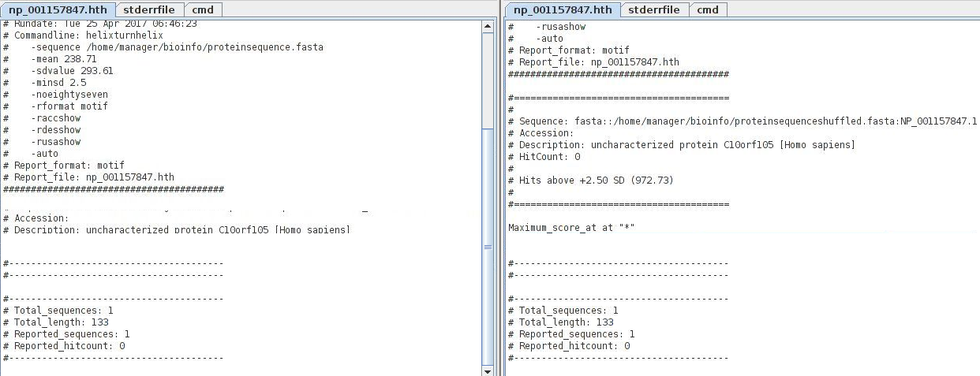Click 'Report_format: motif' in right pane
This screenshot has width=980, height=376.
pyautogui.click(x=574, y=50)
